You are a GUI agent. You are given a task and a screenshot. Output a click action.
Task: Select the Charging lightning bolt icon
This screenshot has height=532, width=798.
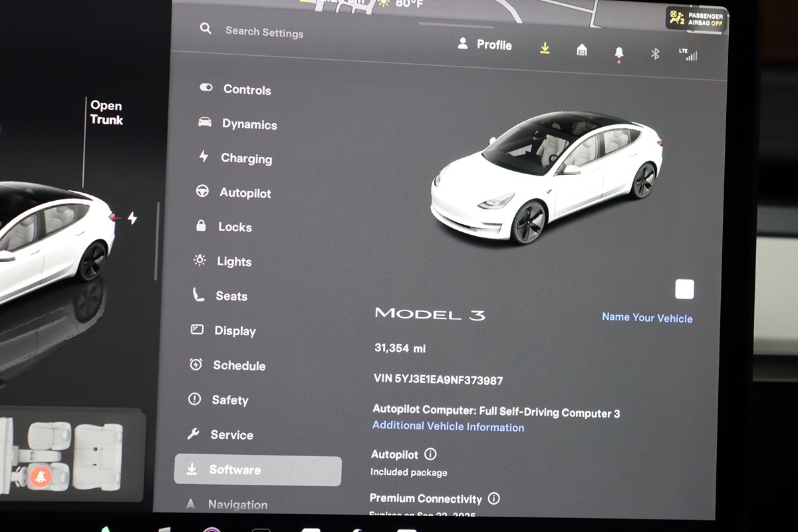click(203, 156)
